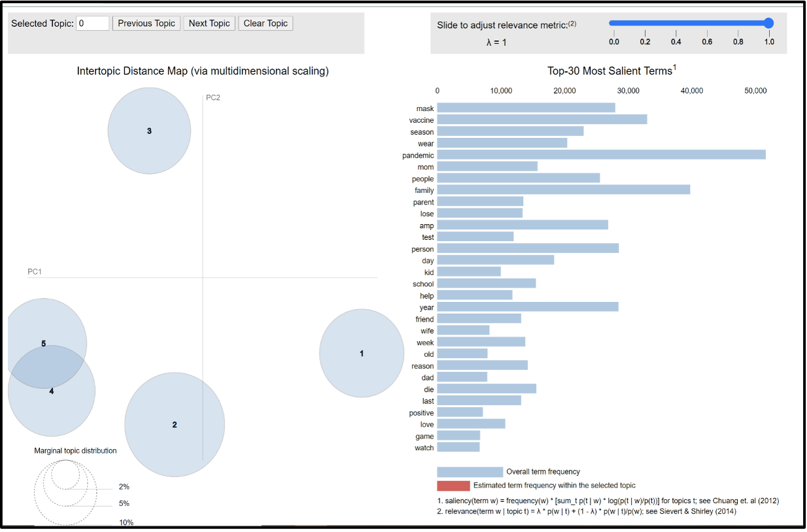Select topic circle 3 on the map
Screen dimensions: 807x532
point(149,131)
